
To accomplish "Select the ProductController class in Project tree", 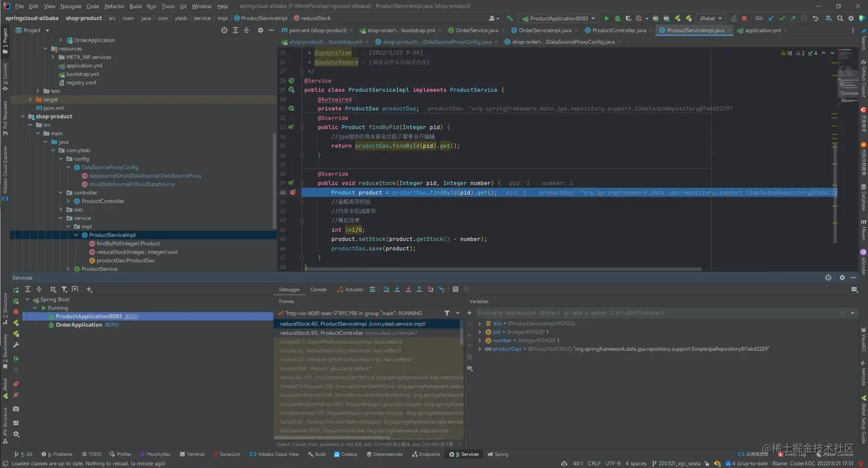I will point(103,201).
